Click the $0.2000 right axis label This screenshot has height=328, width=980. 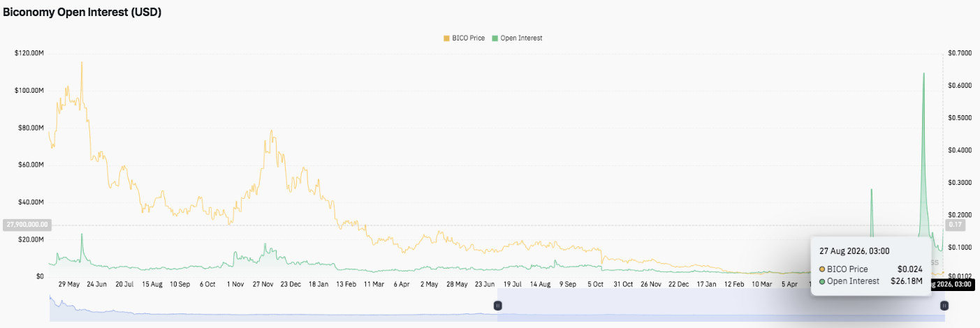click(x=958, y=215)
